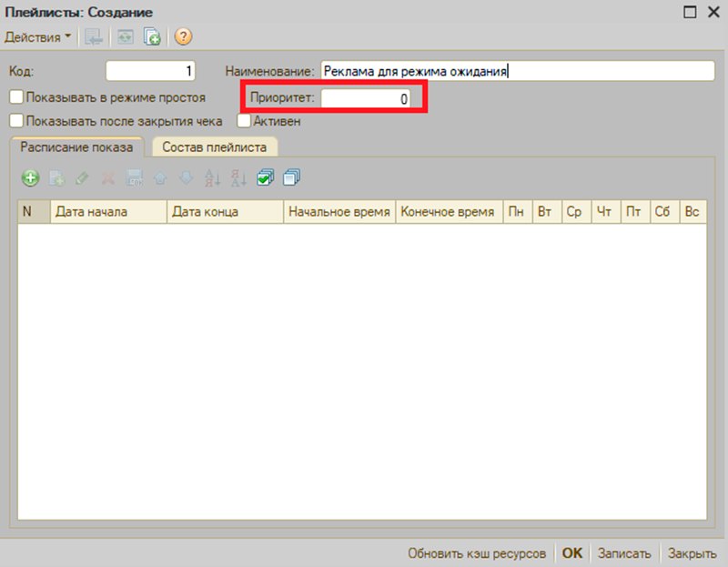Click the Sort ascending icon
Viewport: 728px width, 567px height.
[x=213, y=178]
